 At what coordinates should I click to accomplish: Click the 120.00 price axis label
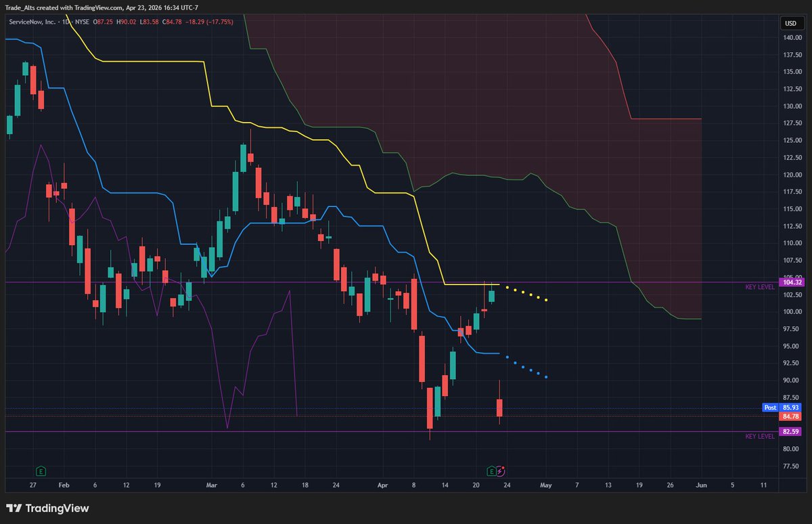[x=793, y=175]
